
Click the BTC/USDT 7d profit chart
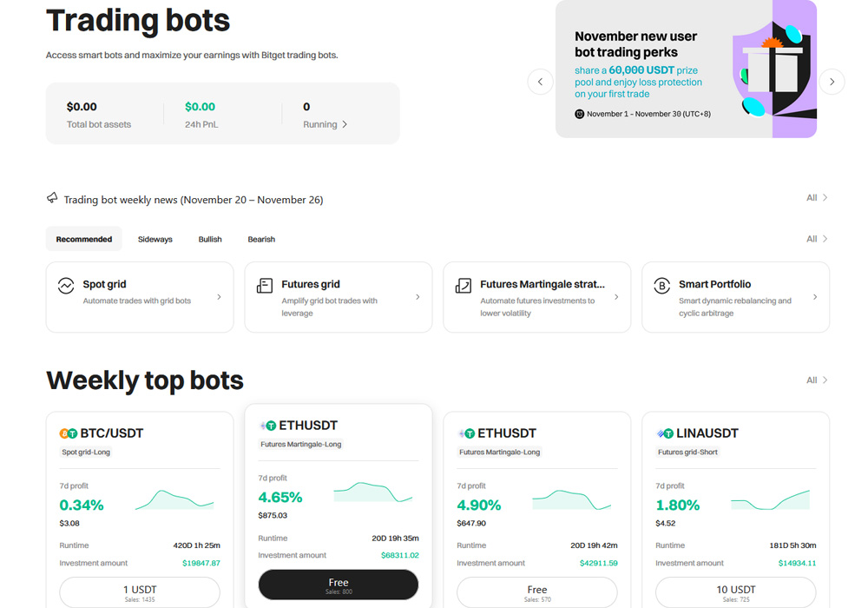click(174, 499)
